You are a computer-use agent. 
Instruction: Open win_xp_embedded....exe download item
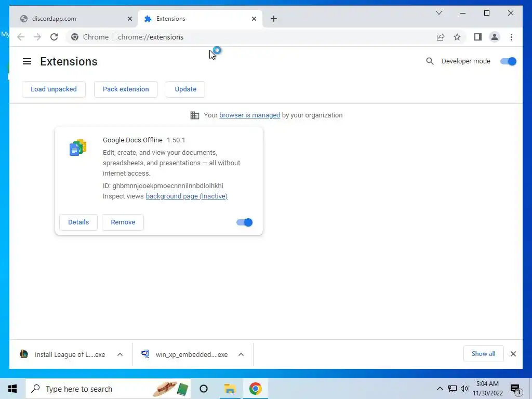pyautogui.click(x=185, y=354)
